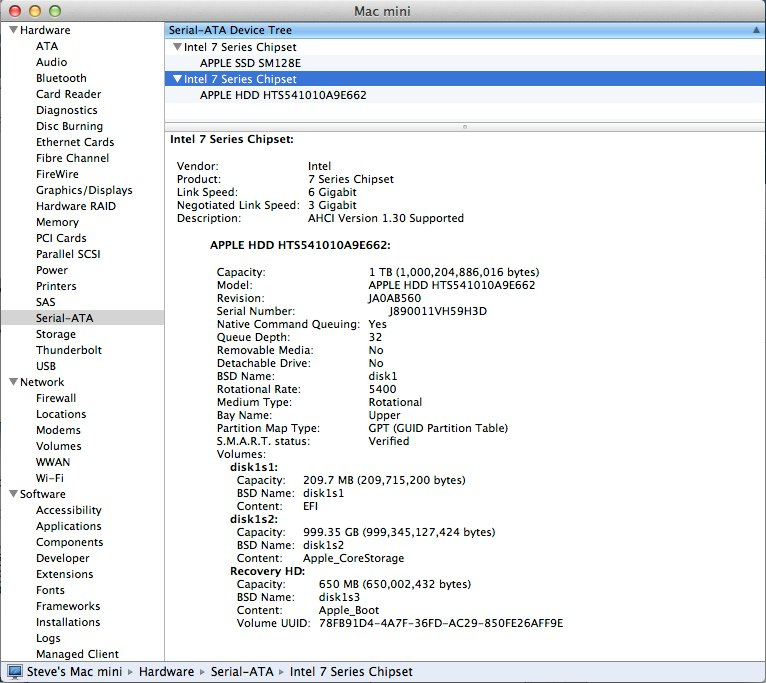The width and height of the screenshot is (766, 683).
Task: Open Storage information
Action: (x=56, y=334)
